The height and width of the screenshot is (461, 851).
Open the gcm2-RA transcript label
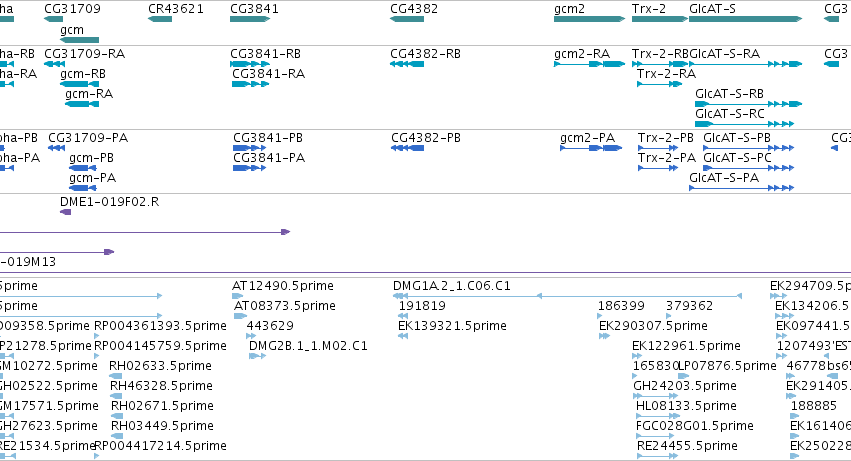coord(582,54)
